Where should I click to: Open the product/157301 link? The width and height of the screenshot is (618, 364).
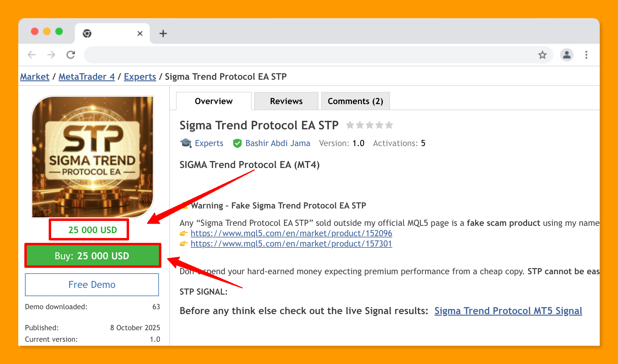click(x=291, y=243)
